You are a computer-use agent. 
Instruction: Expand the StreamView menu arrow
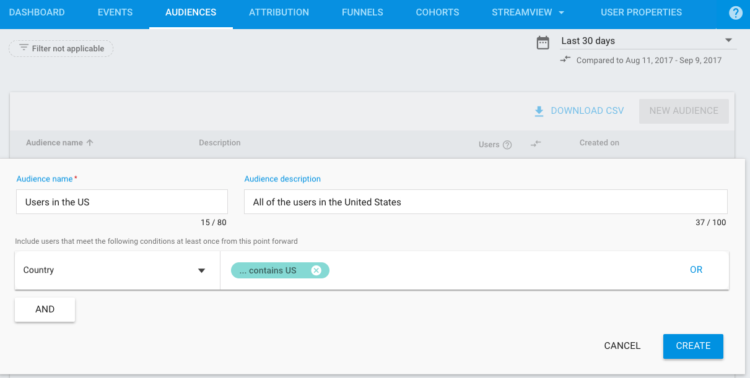(x=561, y=13)
